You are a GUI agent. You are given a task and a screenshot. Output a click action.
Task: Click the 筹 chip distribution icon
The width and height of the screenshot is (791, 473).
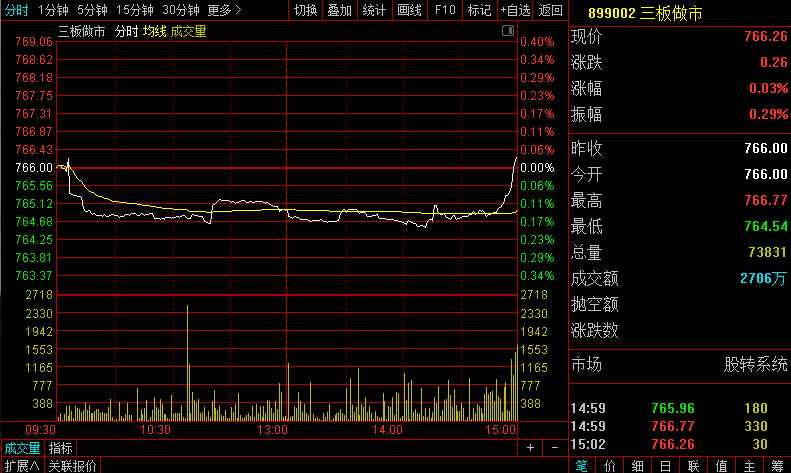pyautogui.click(x=776, y=465)
